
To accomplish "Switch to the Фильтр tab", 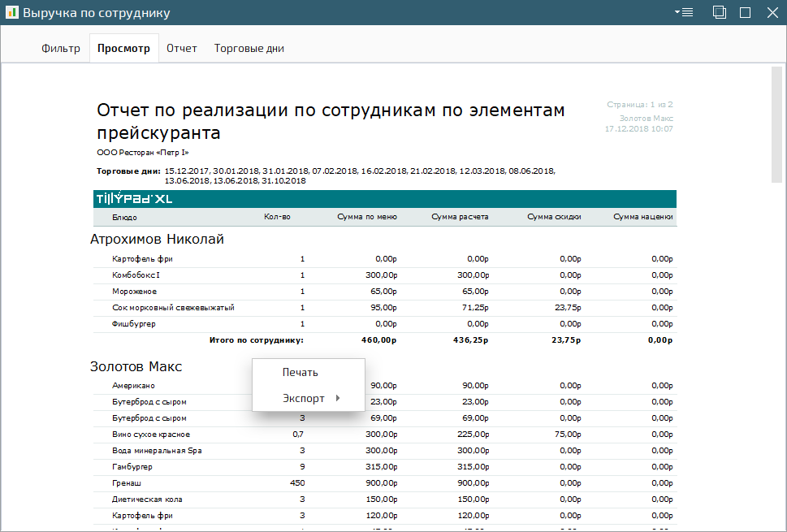I will click(61, 49).
